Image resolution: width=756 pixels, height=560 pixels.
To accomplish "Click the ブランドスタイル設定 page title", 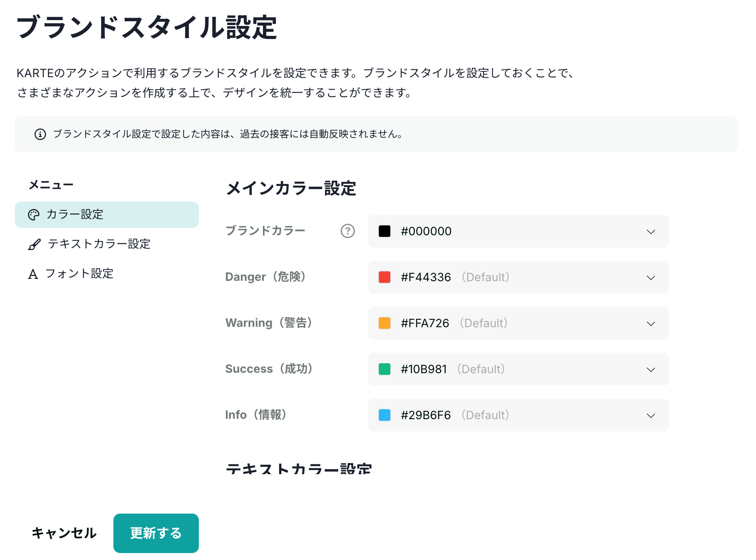I will point(147,28).
